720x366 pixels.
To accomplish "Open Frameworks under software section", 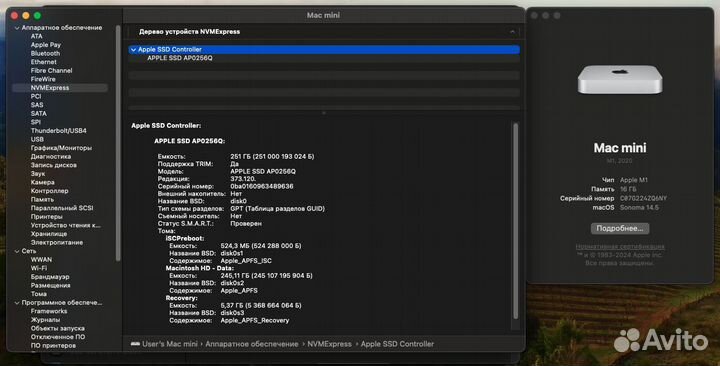I will click(49, 311).
